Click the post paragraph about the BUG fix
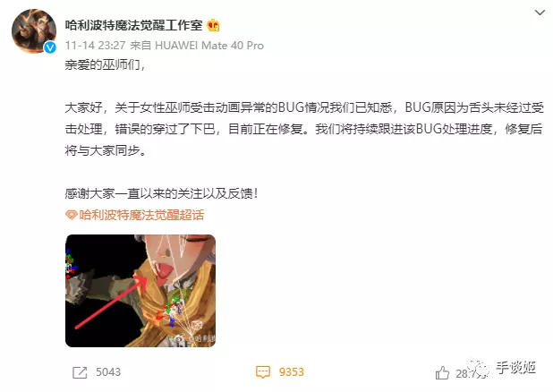The height and width of the screenshot is (392, 553). [x=304, y=129]
